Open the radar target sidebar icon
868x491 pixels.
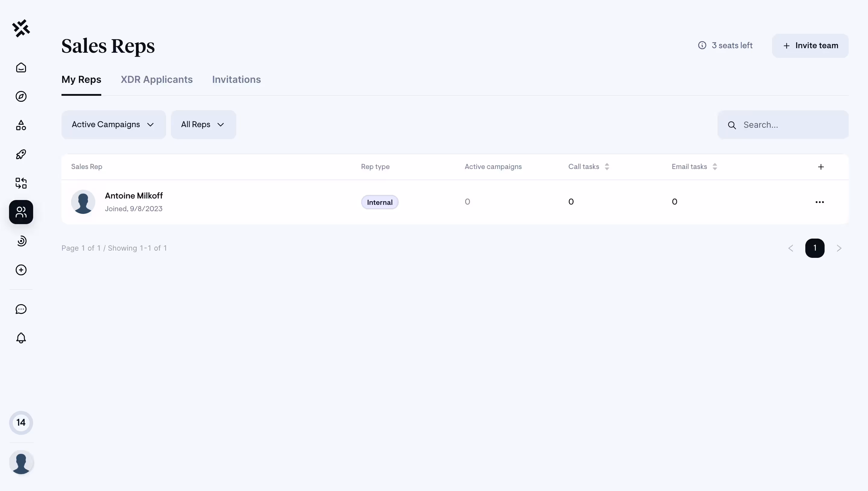(x=21, y=241)
